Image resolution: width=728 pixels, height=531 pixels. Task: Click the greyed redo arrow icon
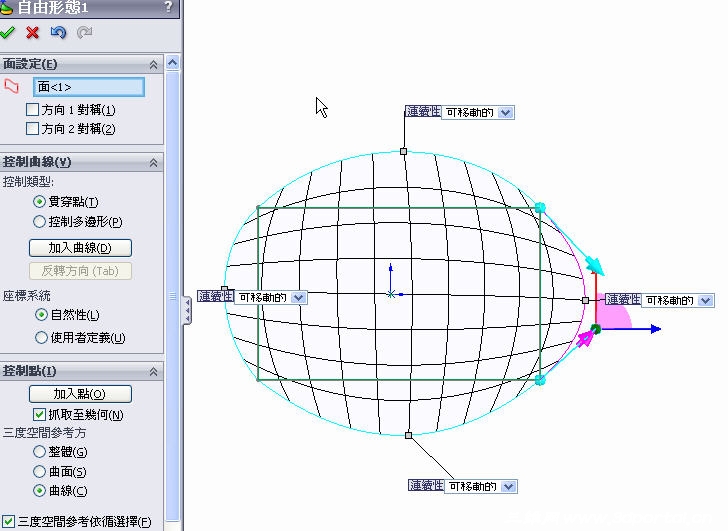pos(84,32)
